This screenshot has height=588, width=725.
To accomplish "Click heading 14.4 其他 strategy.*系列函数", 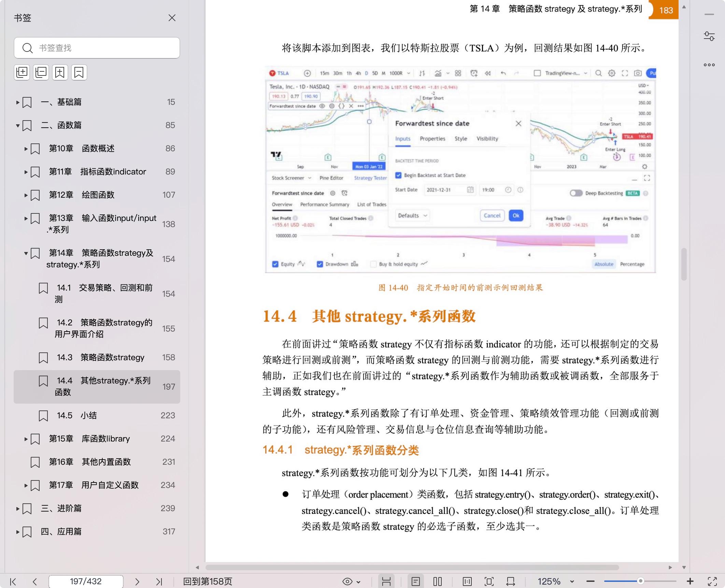I will click(x=369, y=316).
